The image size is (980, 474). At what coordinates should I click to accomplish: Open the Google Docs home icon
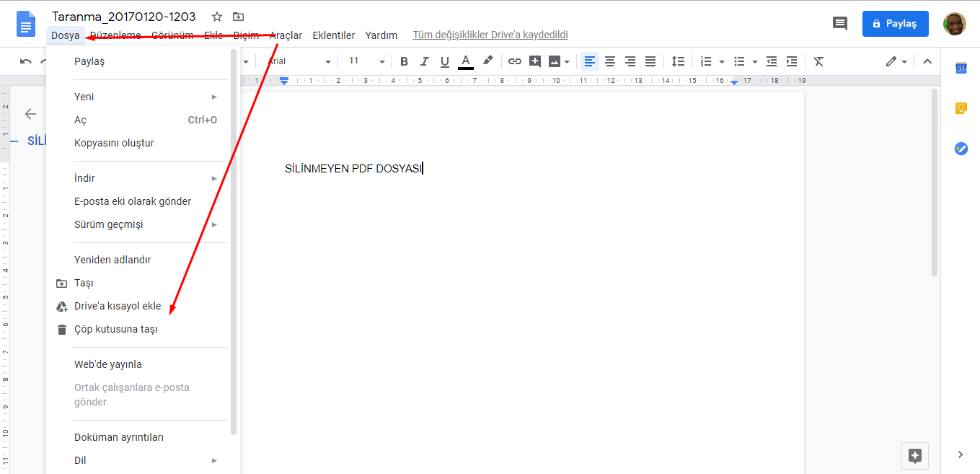tap(26, 24)
